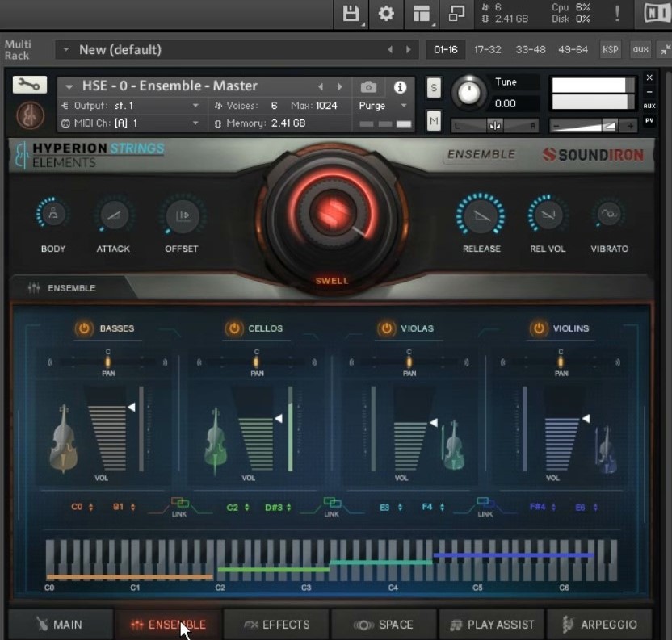Click the KSP button
The height and width of the screenshot is (640, 672).
(611, 49)
